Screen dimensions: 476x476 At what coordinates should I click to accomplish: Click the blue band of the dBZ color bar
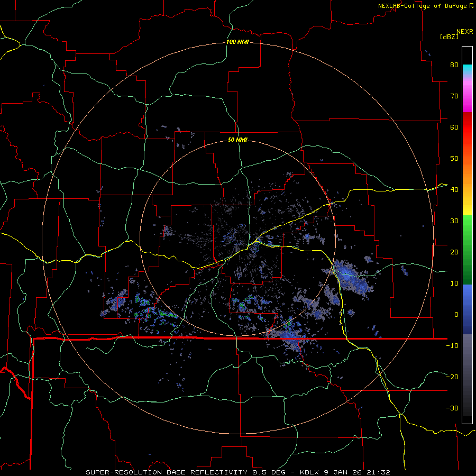coord(467,309)
